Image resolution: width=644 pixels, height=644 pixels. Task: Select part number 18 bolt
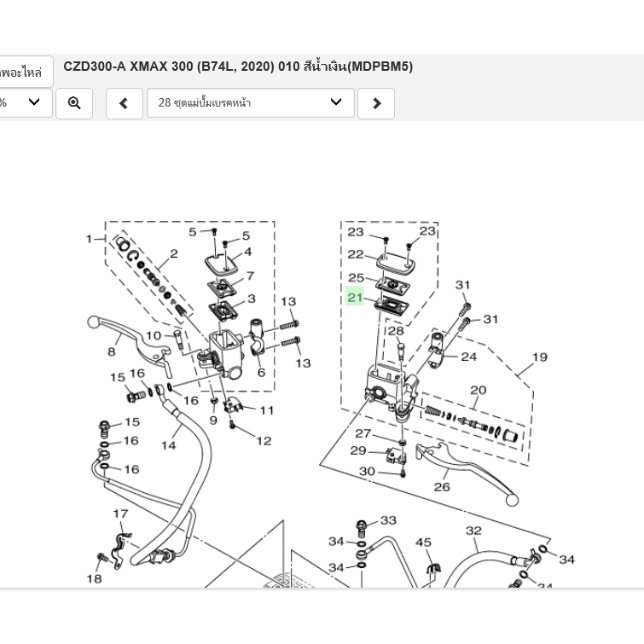(94, 578)
